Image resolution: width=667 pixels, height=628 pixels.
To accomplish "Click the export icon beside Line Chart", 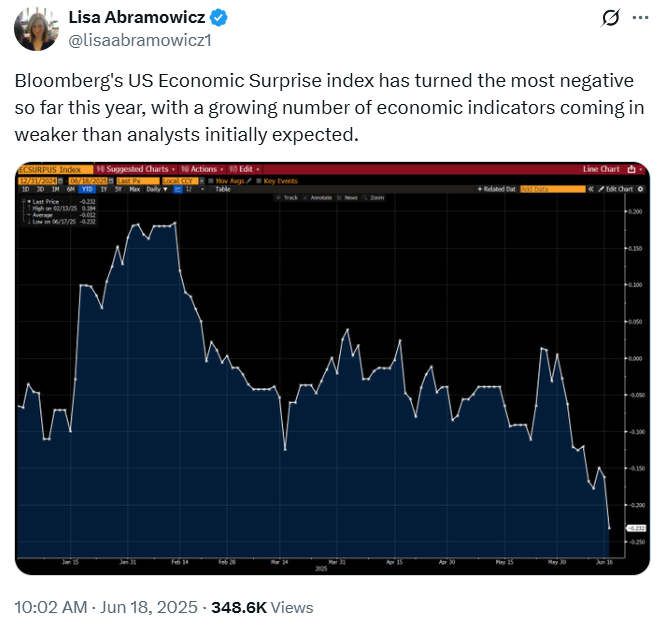I will [x=632, y=169].
